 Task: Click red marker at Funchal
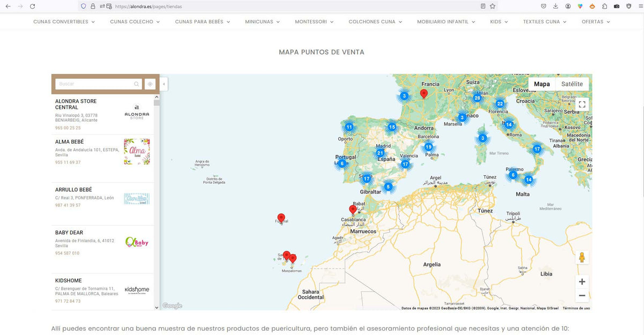pyautogui.click(x=281, y=218)
